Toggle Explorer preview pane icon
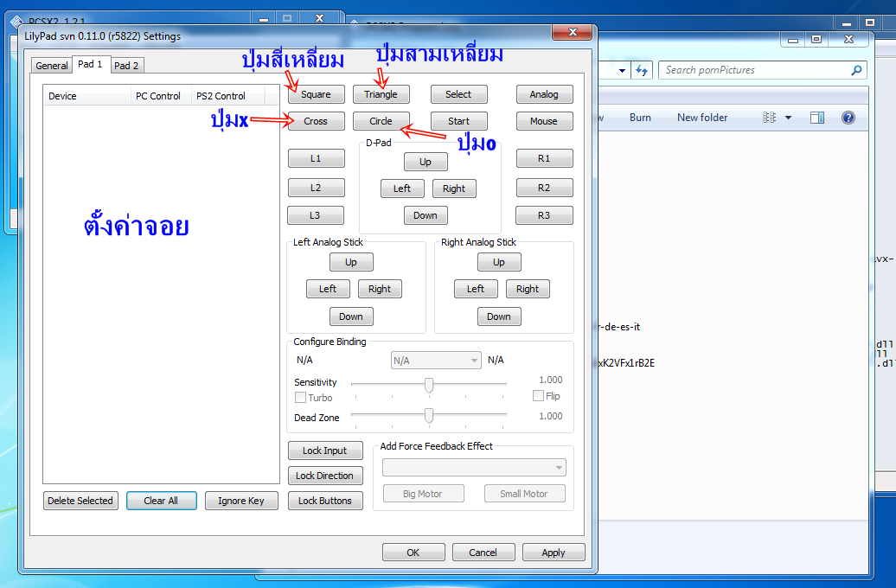This screenshot has width=896, height=588. point(817,118)
